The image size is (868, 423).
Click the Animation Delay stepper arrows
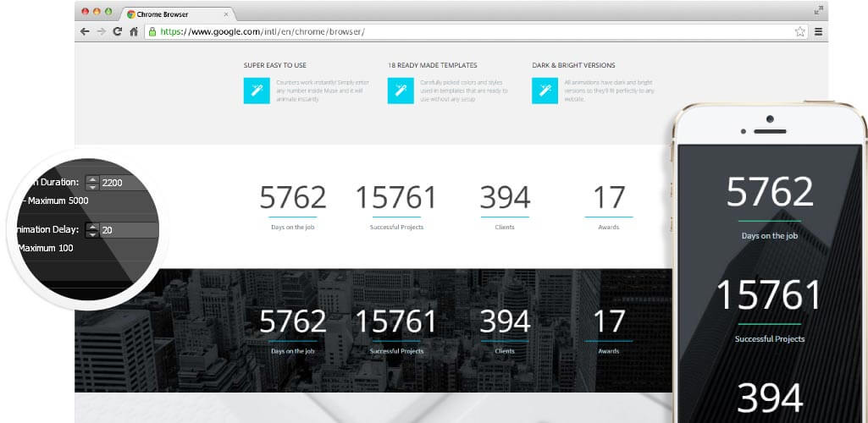pyautogui.click(x=92, y=230)
